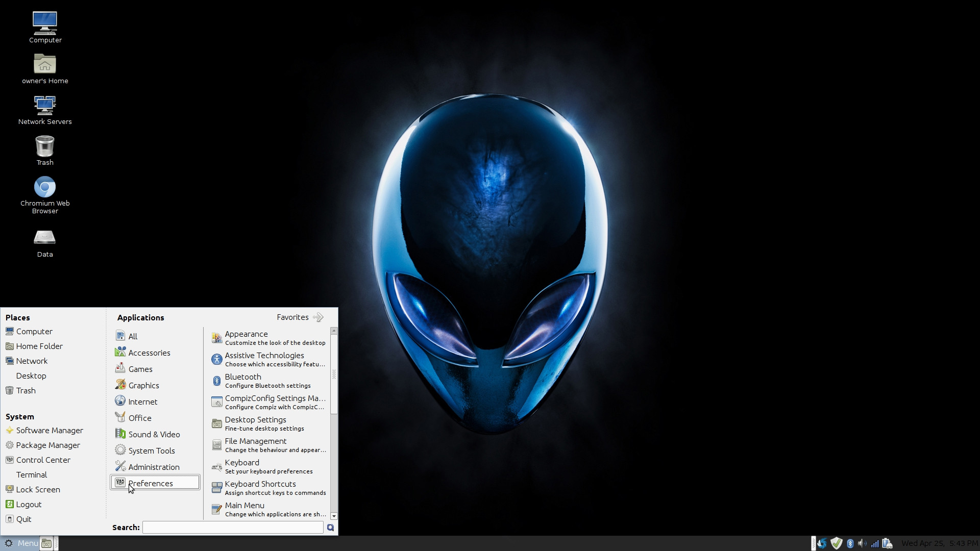This screenshot has width=980, height=551.
Task: Open Network Servers desktop icon
Action: point(45,109)
